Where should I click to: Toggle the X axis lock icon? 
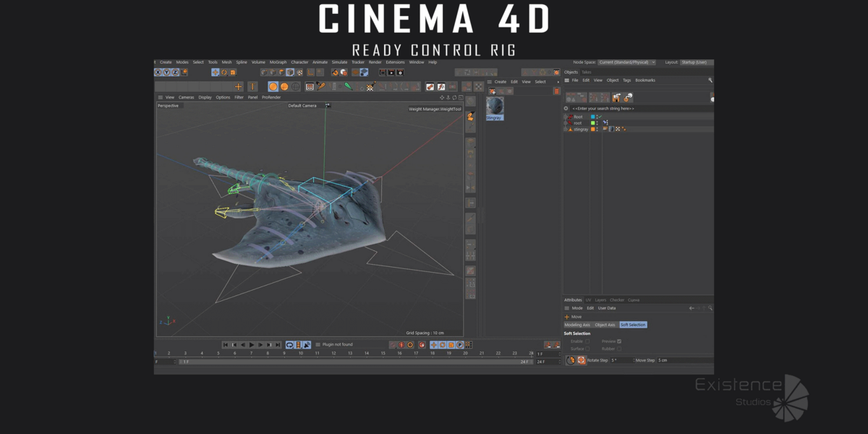click(158, 72)
